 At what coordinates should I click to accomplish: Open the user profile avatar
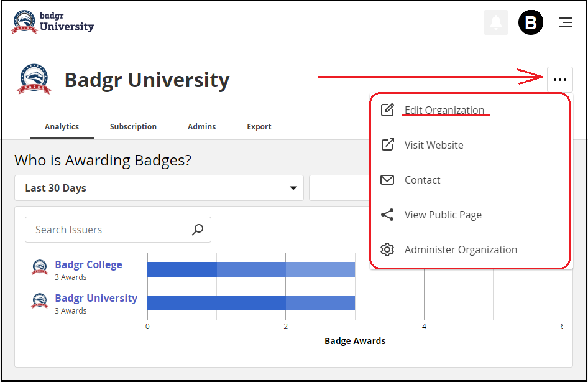pyautogui.click(x=531, y=23)
